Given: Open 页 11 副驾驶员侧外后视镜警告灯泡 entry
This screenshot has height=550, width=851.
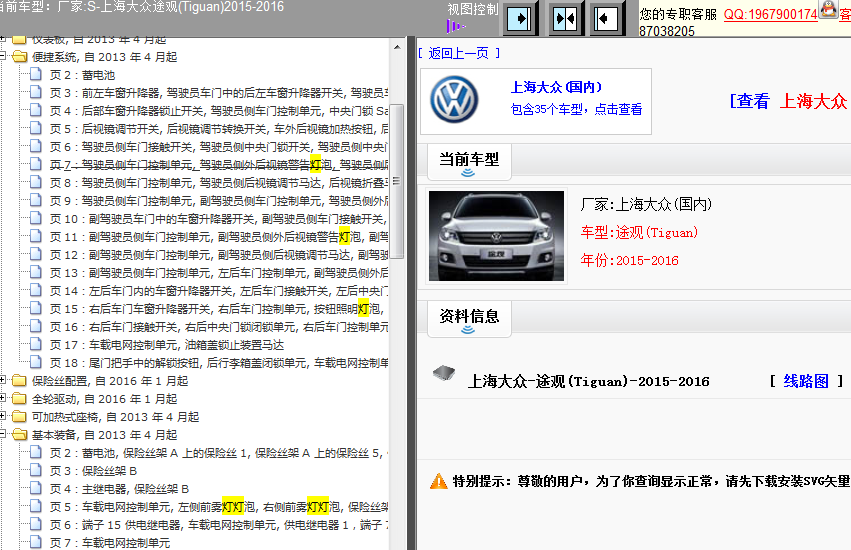Looking at the screenshot, I should coord(219,237).
